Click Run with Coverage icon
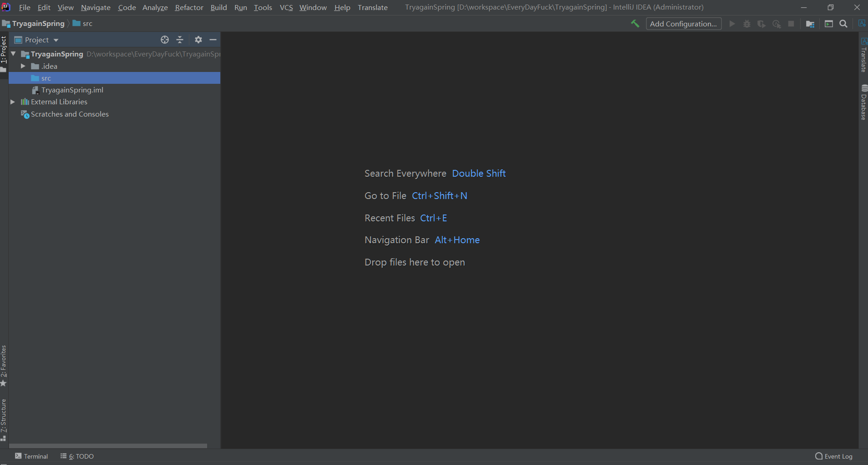This screenshot has width=868, height=465. click(761, 24)
